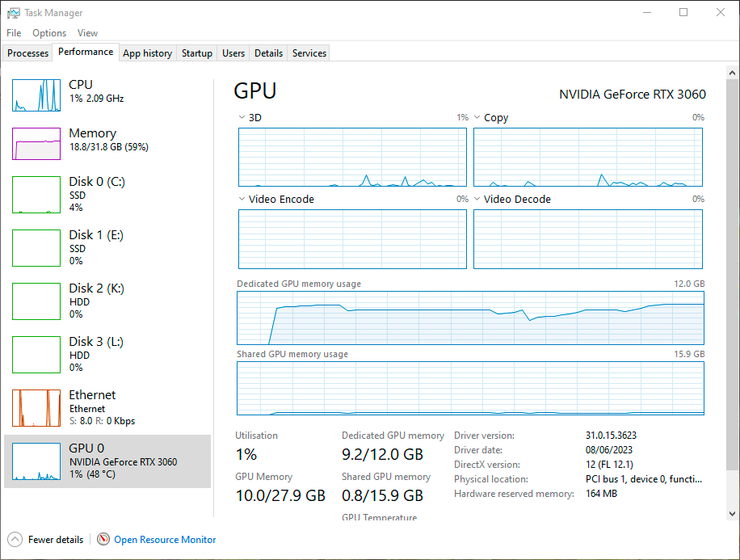Viewport: 740px width, 560px height.
Task: Switch to the Startup tab
Action: tap(197, 53)
